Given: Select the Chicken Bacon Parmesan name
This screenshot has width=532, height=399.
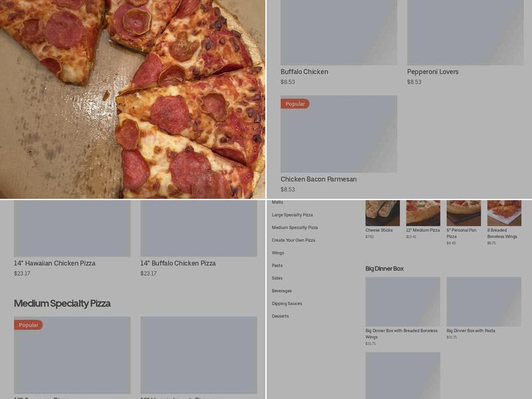Looking at the screenshot, I should coord(319,179).
